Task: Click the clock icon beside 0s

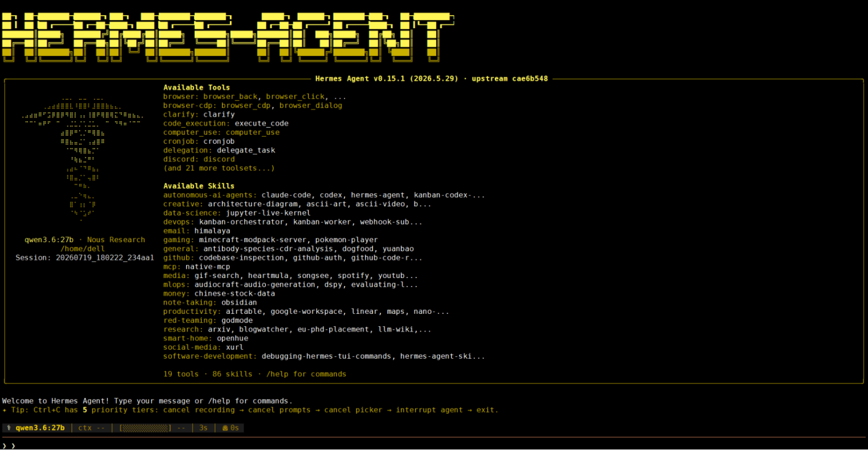Action: point(225,428)
